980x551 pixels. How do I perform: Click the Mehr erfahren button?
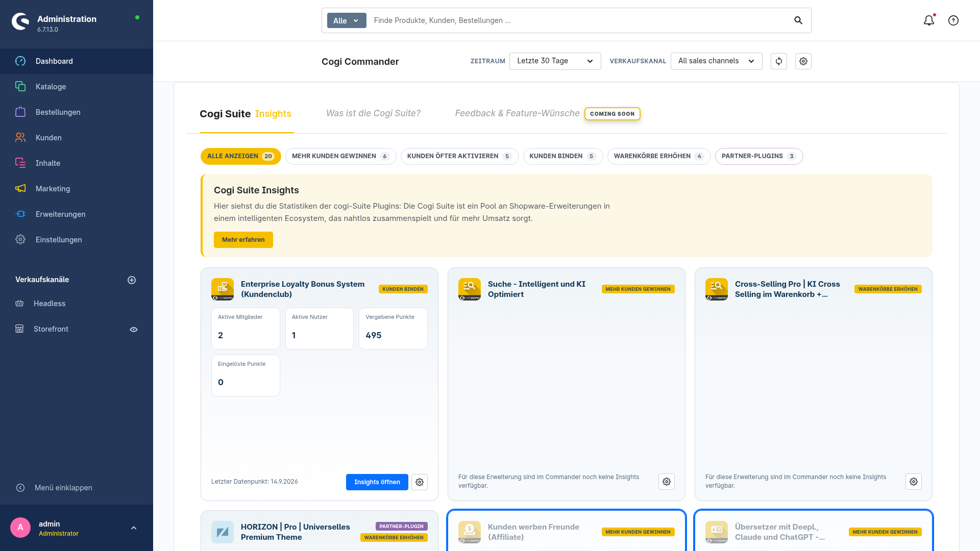point(243,240)
